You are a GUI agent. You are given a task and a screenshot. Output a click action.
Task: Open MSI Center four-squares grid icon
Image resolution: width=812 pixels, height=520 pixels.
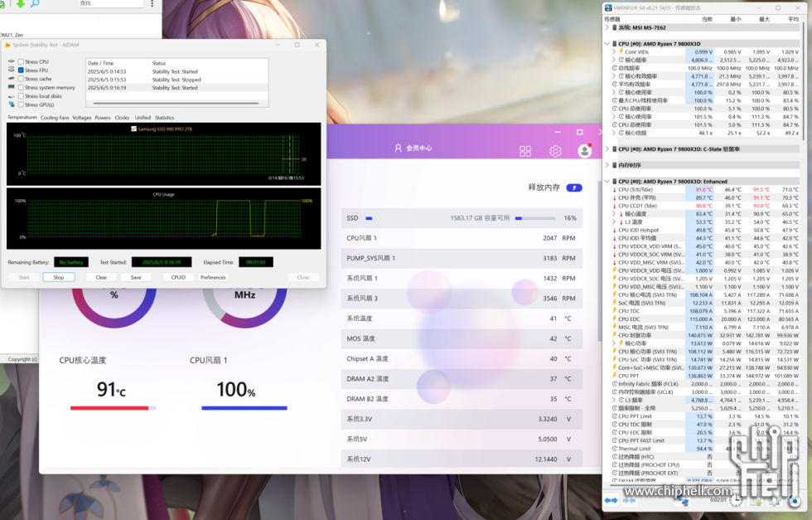tap(525, 151)
